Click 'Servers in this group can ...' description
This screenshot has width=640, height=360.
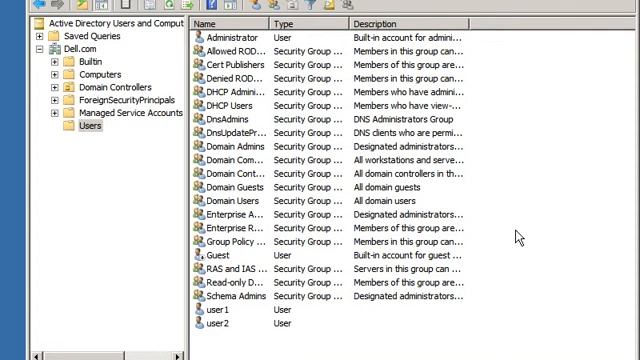click(407, 269)
